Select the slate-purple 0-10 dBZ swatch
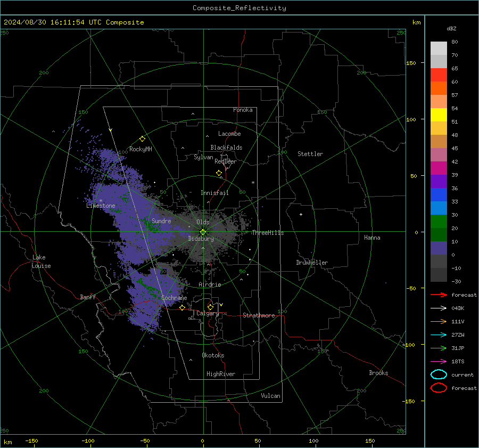The width and height of the screenshot is (479, 448). pyautogui.click(x=439, y=248)
